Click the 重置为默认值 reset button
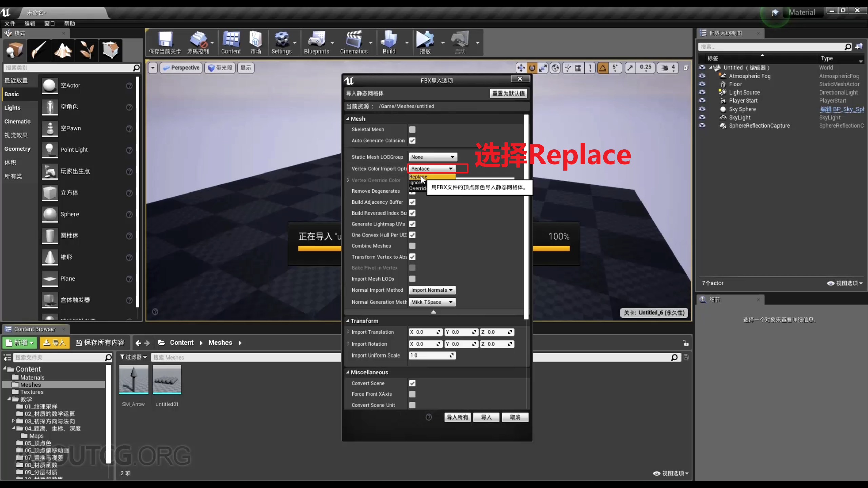868x488 pixels. pos(508,93)
